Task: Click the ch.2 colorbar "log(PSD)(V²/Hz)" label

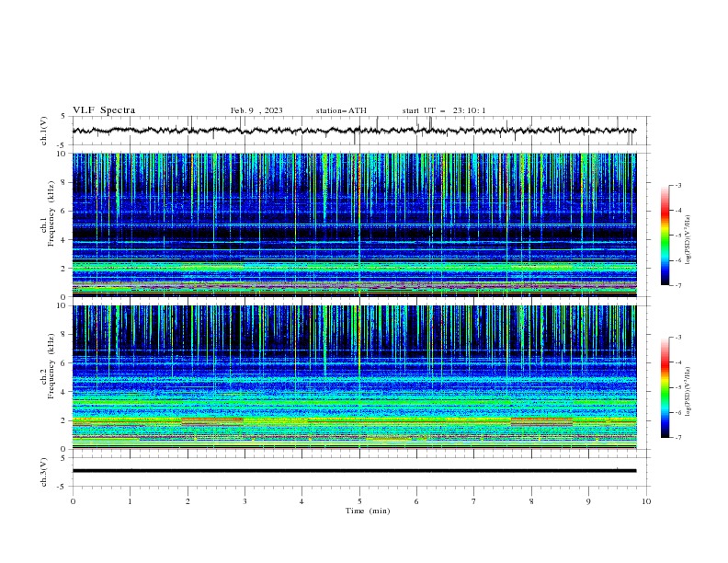Action: [688, 392]
